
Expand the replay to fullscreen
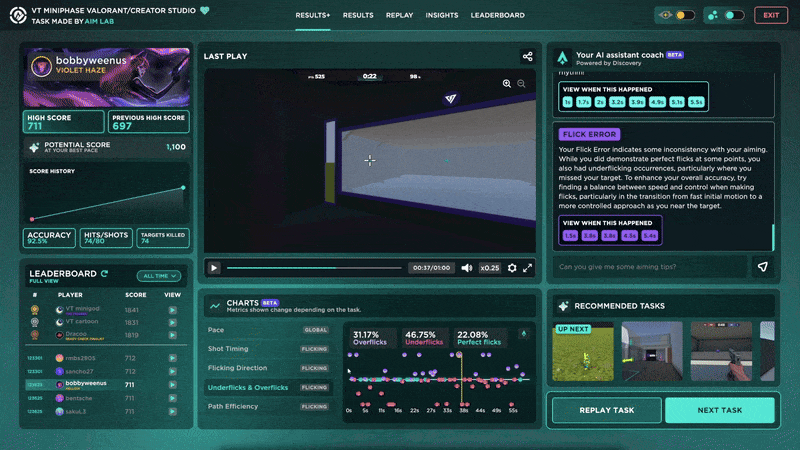(528, 268)
